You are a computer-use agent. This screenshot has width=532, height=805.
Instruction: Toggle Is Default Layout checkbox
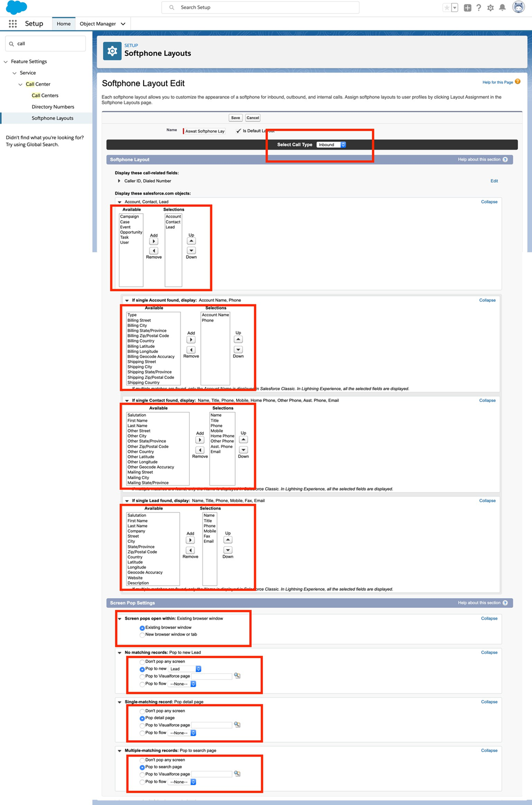(x=238, y=131)
